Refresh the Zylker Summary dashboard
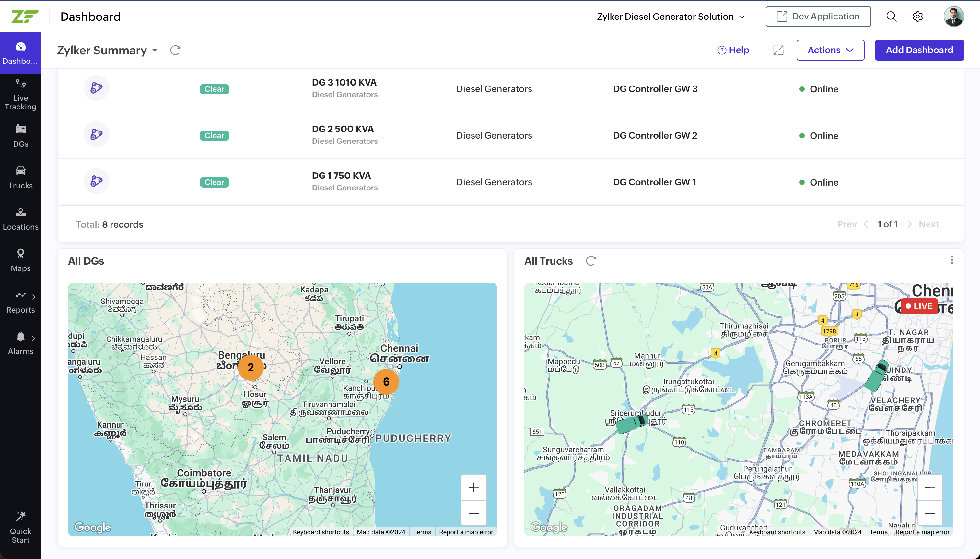The width and height of the screenshot is (980, 559). (175, 50)
